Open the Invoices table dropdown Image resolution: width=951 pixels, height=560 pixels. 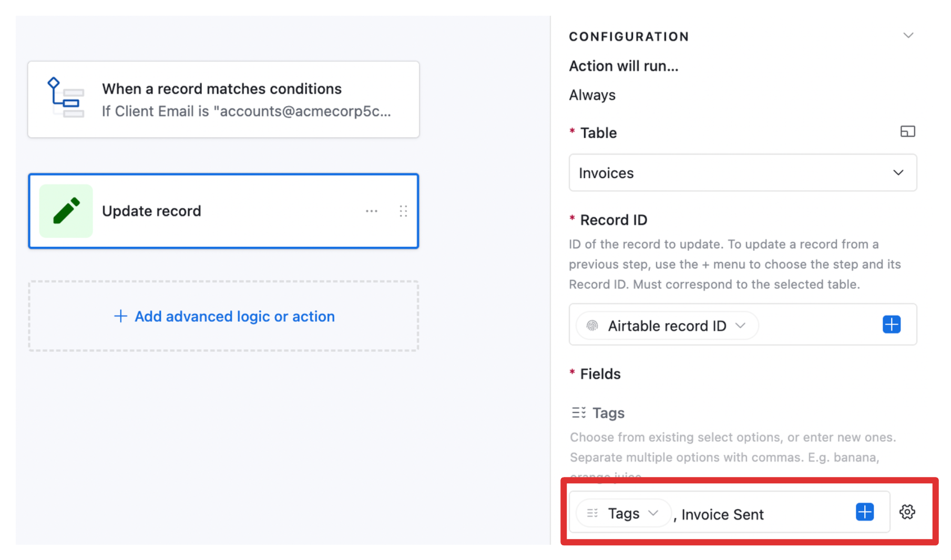(742, 172)
